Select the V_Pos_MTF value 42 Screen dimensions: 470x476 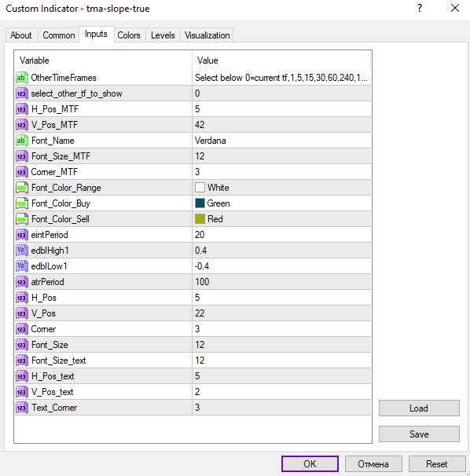click(x=200, y=125)
